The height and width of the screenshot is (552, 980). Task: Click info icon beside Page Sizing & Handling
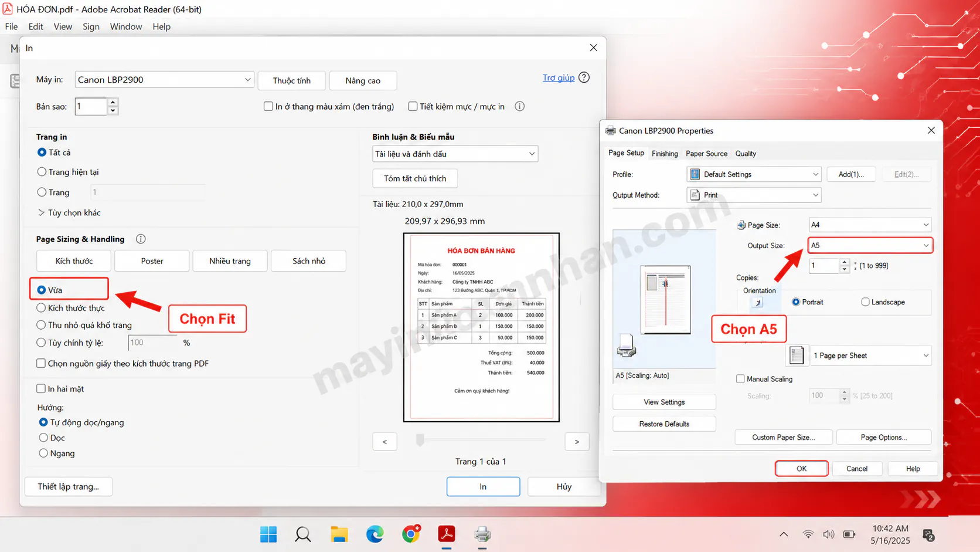(141, 239)
